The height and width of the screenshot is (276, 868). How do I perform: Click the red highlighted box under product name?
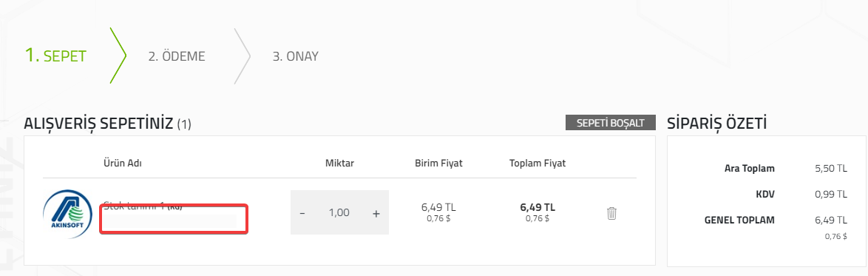[174, 219]
